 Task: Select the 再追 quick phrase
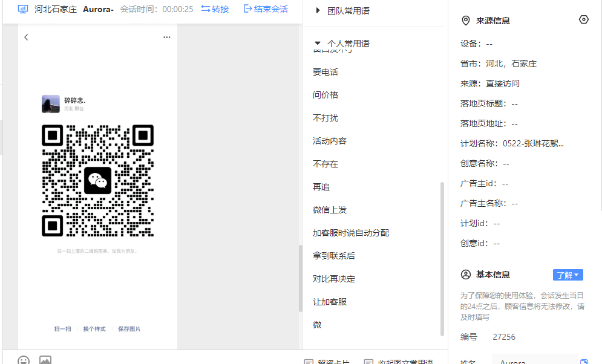[x=321, y=187]
